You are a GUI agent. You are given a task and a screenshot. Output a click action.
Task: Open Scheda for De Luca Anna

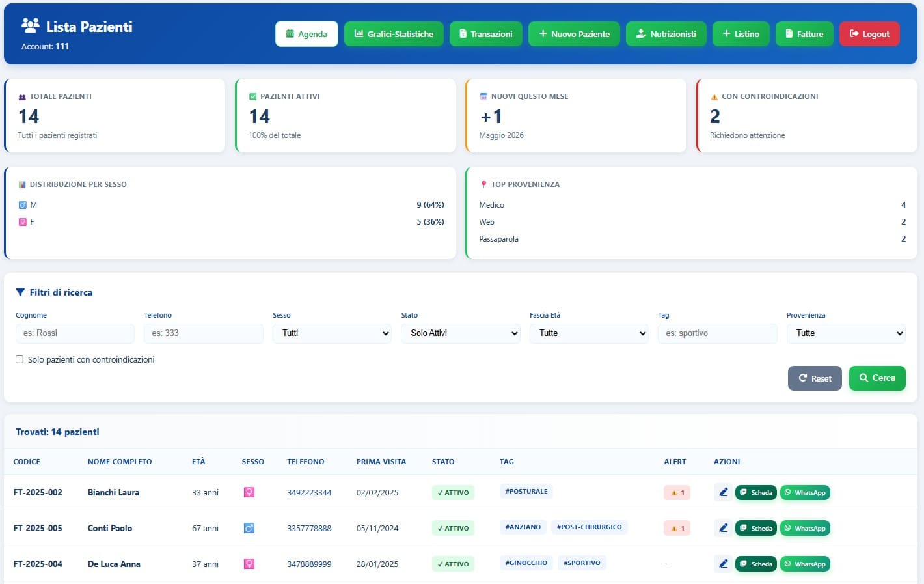click(755, 564)
